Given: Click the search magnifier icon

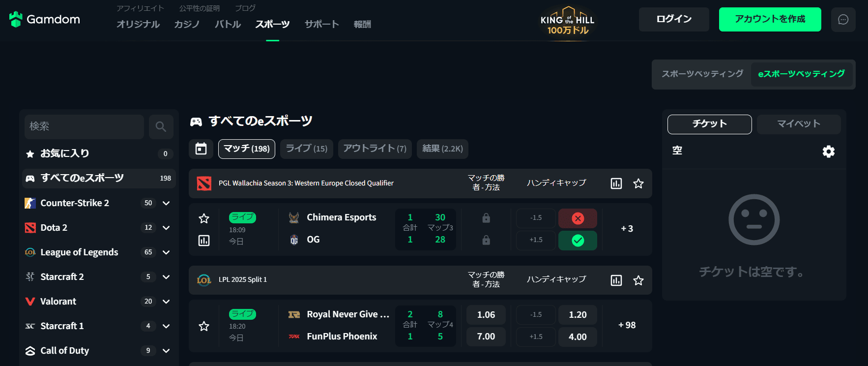Looking at the screenshot, I should [x=161, y=127].
